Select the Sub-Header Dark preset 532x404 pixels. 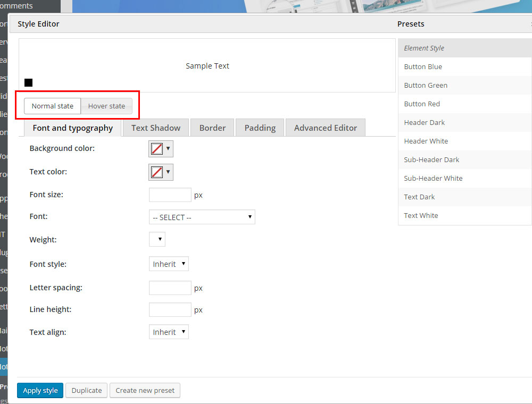pos(465,160)
